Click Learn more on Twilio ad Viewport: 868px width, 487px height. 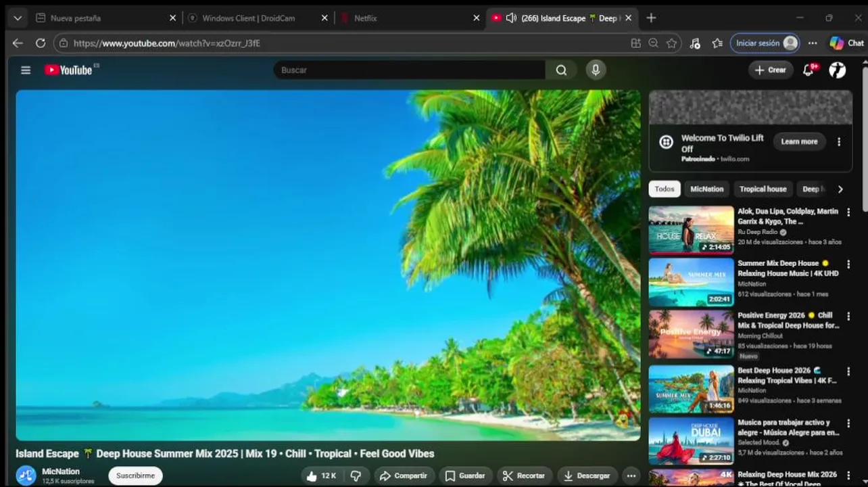coord(799,142)
